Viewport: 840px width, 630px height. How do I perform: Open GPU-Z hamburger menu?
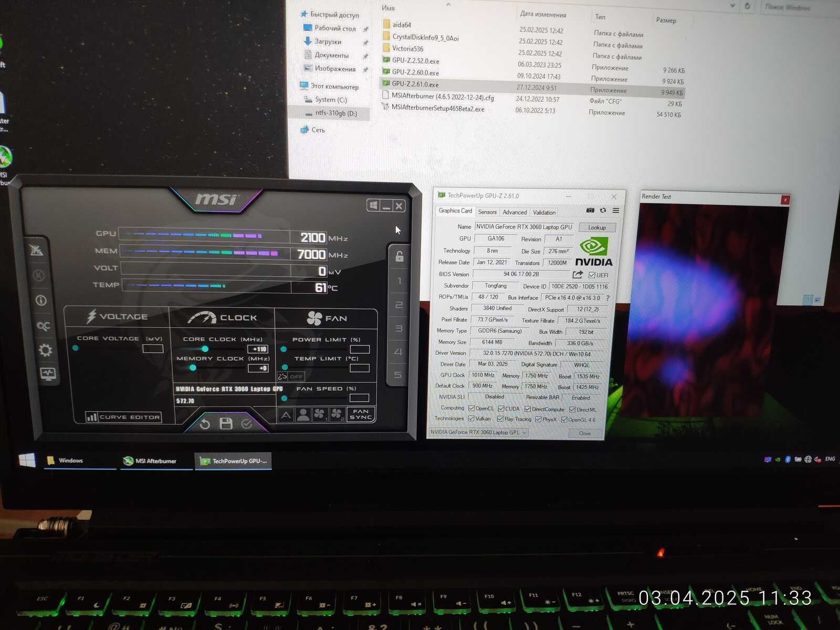click(x=616, y=211)
